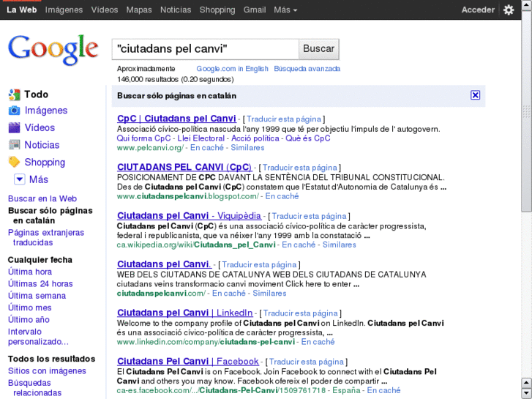This screenshot has width=532, height=399.
Task: Expand the Más sidebar arrow
Action: [19, 179]
